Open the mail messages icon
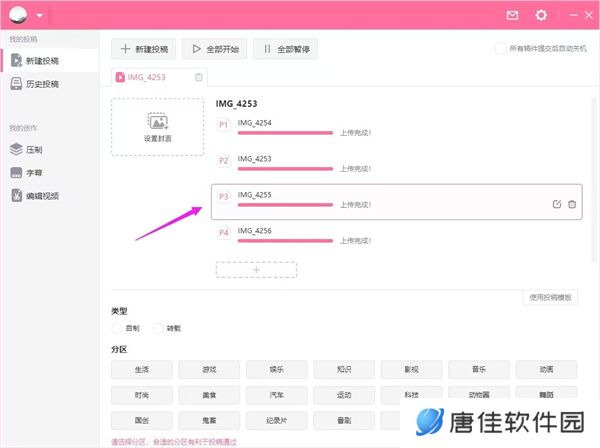The height and width of the screenshot is (448, 600). pos(512,15)
